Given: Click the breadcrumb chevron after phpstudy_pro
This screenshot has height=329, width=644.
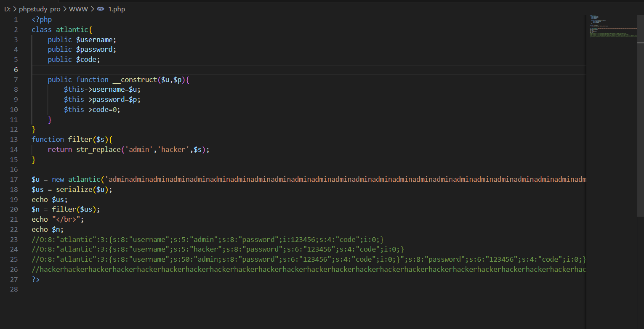Looking at the screenshot, I should [65, 9].
